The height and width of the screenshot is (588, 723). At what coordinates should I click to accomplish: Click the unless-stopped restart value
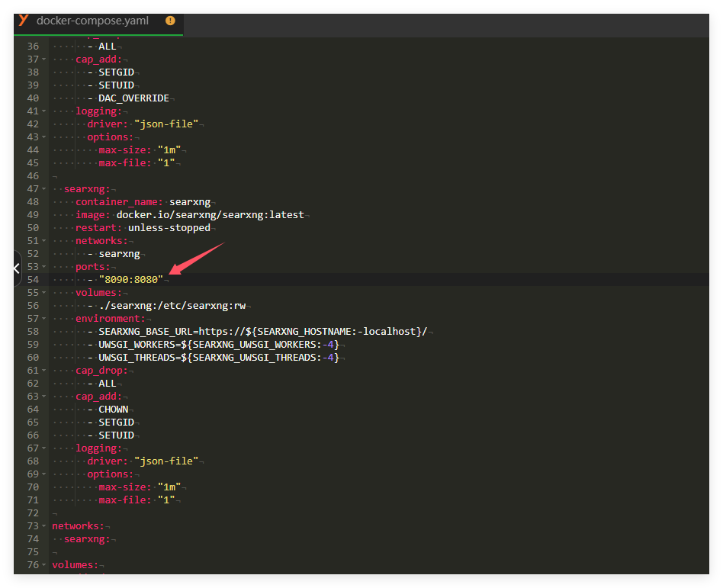(x=171, y=228)
